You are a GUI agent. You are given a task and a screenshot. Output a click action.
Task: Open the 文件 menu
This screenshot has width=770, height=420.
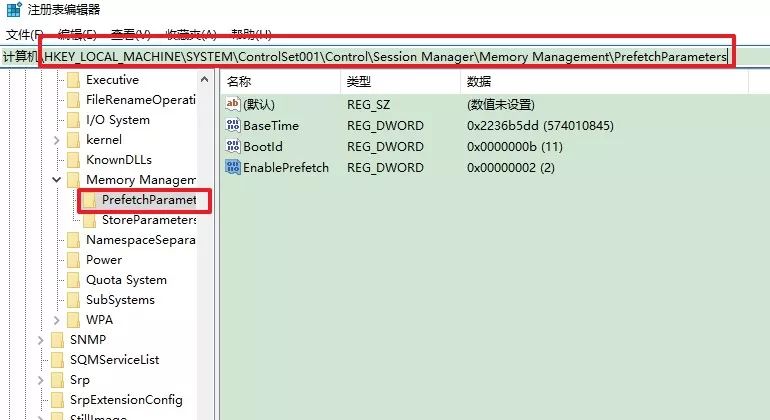(24, 34)
